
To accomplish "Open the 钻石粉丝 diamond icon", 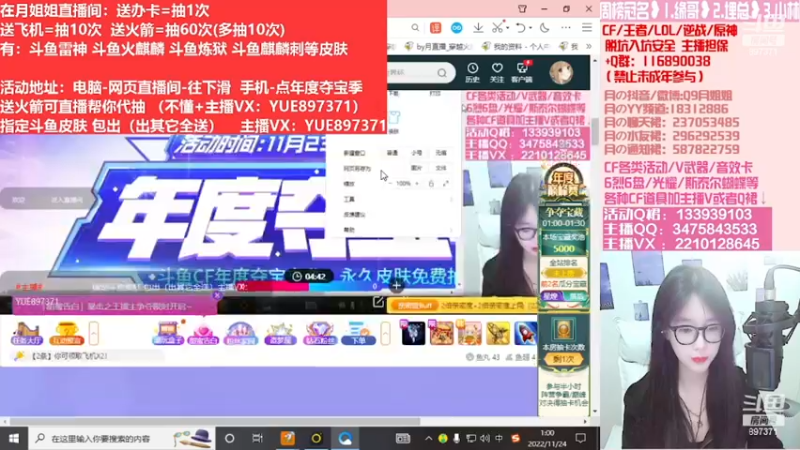I will (x=319, y=333).
